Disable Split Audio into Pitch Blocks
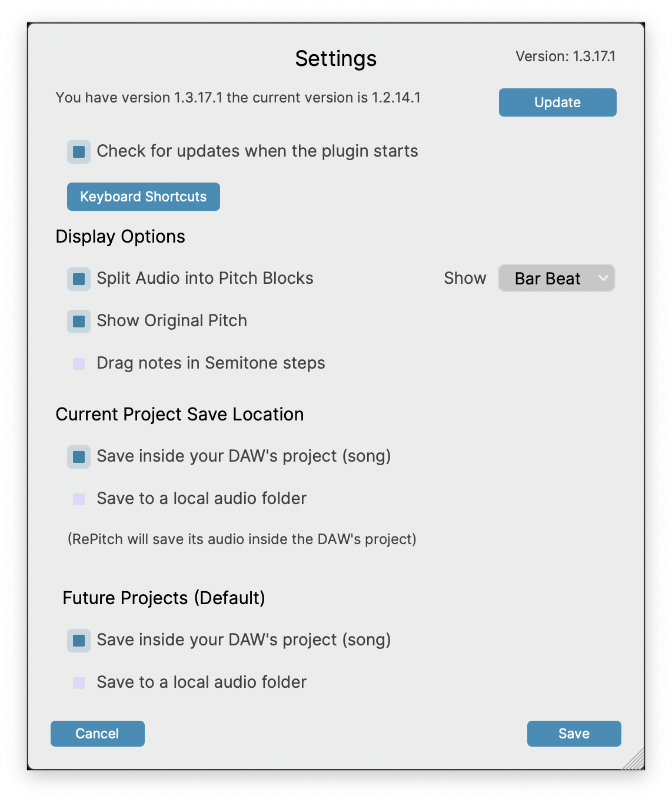672x802 pixels. [79, 279]
